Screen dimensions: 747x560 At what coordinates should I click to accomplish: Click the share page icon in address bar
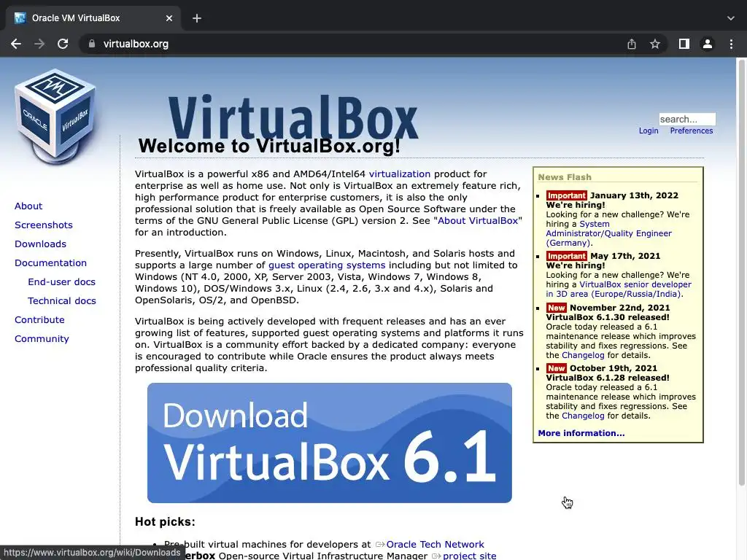[x=632, y=44]
